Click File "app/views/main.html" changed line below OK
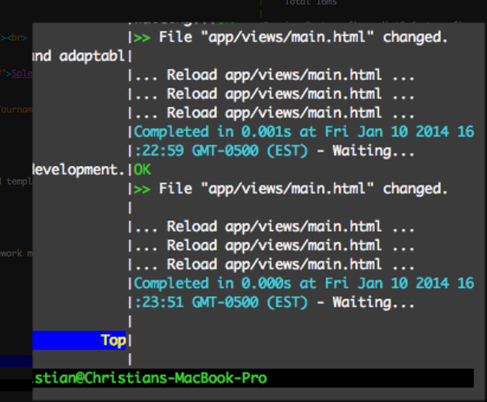This screenshot has width=487, height=402. (x=291, y=189)
